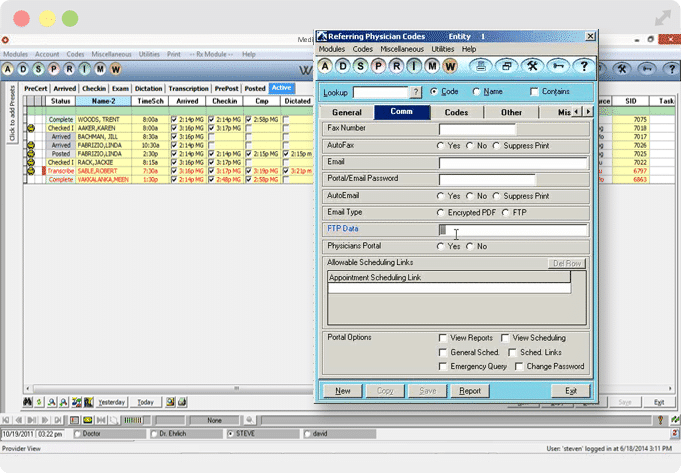This screenshot has height=473, width=681.
Task: Click the Today button
Action: 145,402
